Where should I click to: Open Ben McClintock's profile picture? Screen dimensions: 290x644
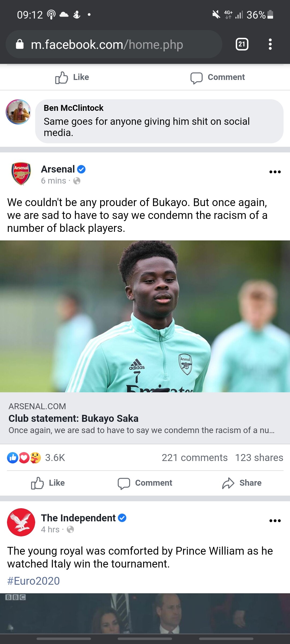(18, 112)
